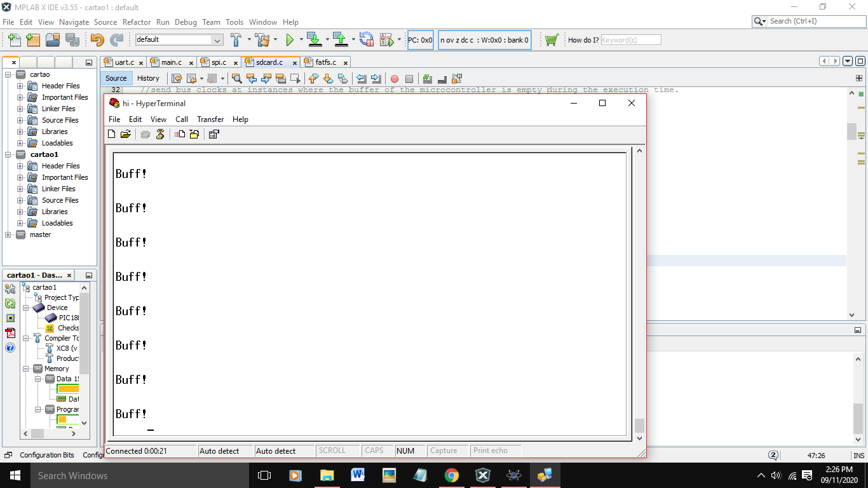Image resolution: width=868 pixels, height=488 pixels.
Task: Collapse the cartao project tree node
Action: [x=8, y=74]
